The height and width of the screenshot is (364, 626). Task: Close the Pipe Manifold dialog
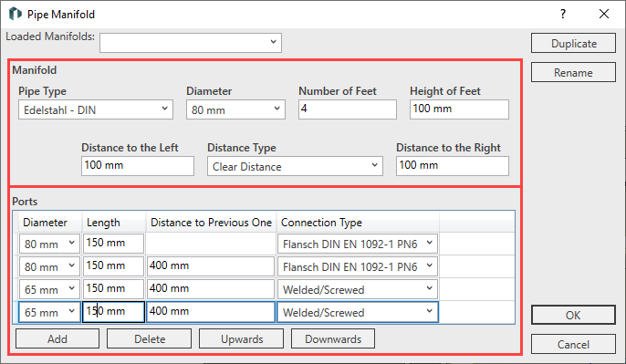coord(604,14)
